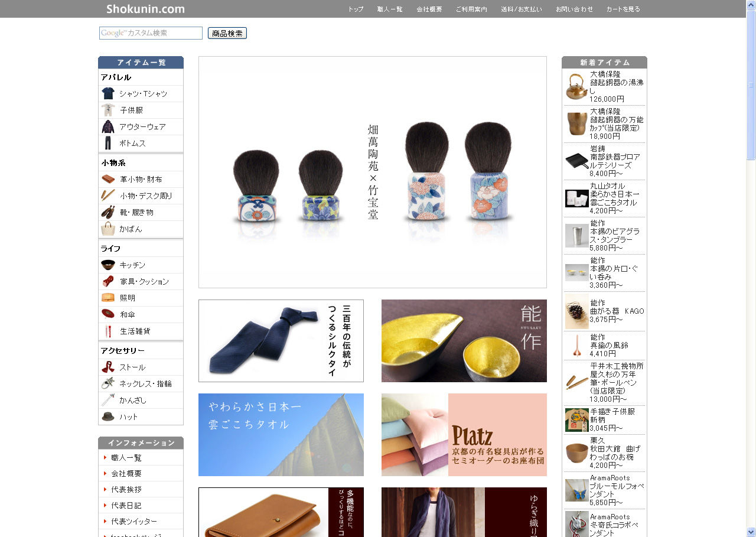Open the 曲げわっぱのお椀 wooden bowl thumbnail
The width and height of the screenshot is (756, 537).
[x=577, y=453]
